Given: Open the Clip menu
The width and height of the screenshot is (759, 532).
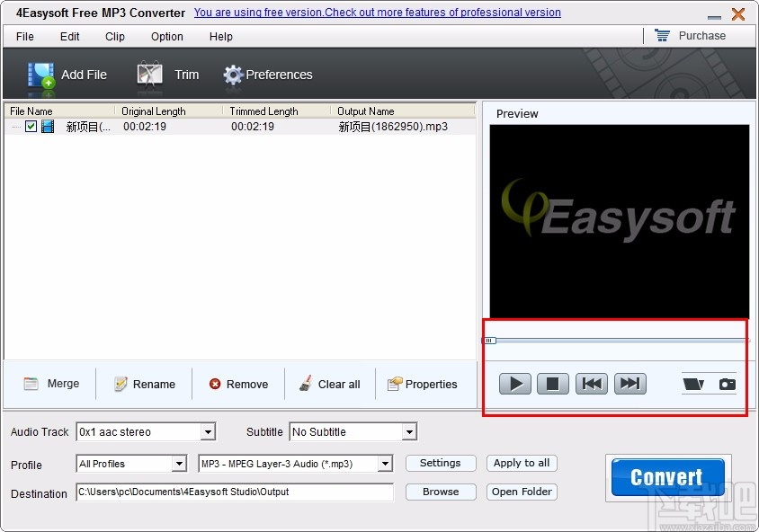Looking at the screenshot, I should [x=114, y=37].
